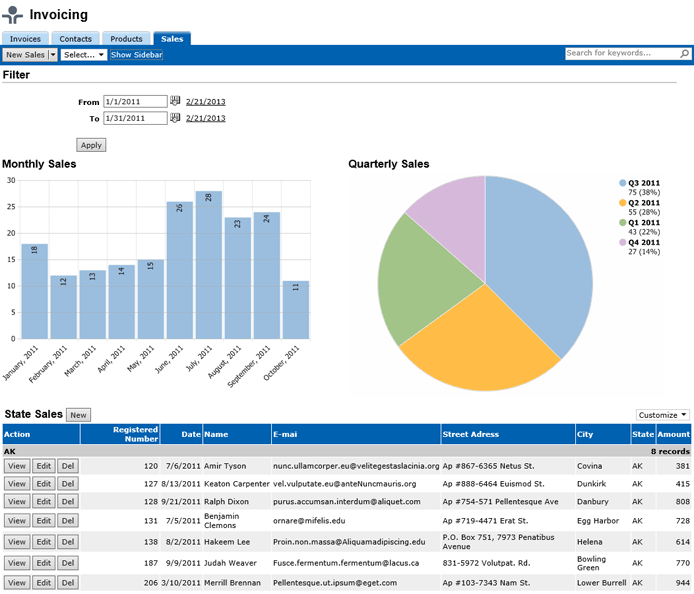Switch to the Invoices tab
694x594 pixels.
[x=25, y=39]
